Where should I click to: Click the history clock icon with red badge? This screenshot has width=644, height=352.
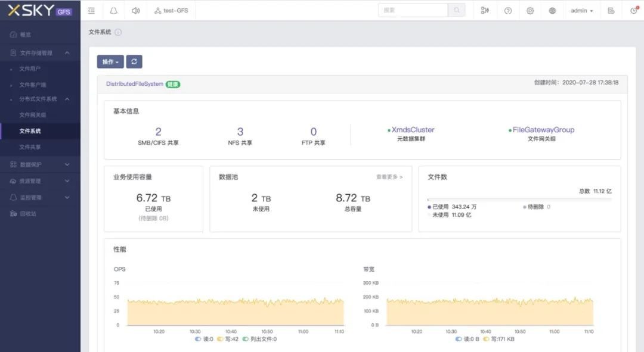[x=633, y=10]
